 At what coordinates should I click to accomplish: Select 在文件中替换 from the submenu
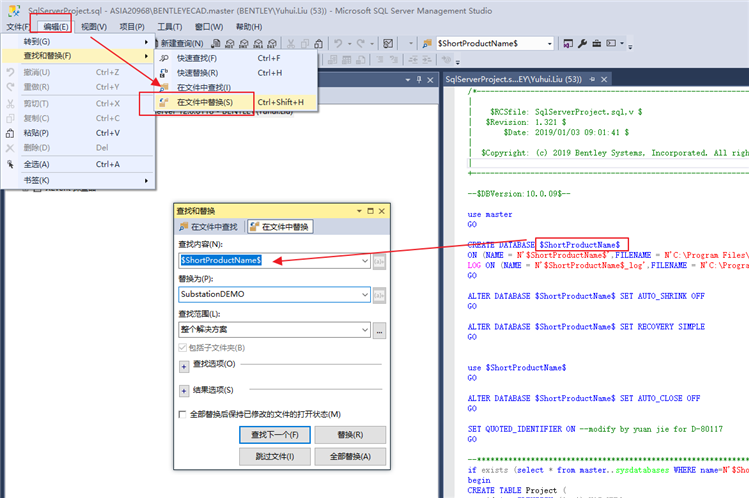(x=204, y=102)
